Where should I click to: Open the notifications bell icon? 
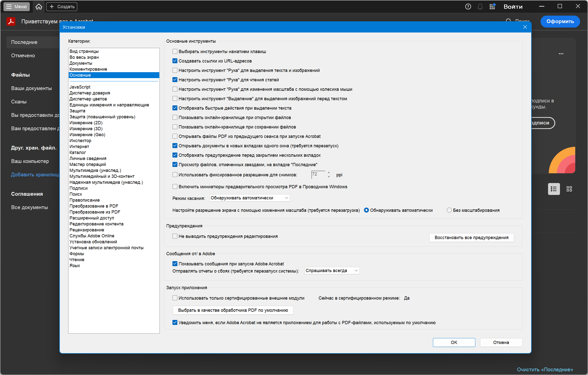480,7
